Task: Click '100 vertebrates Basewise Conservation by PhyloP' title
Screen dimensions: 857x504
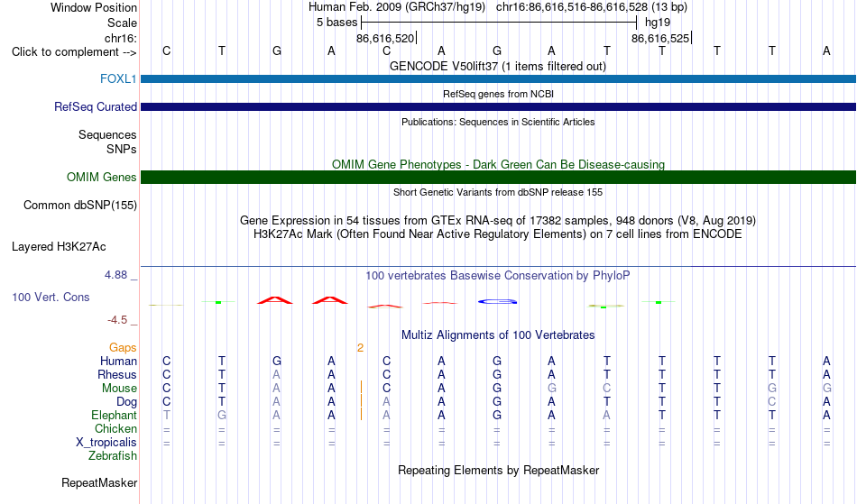Action: coord(498,276)
